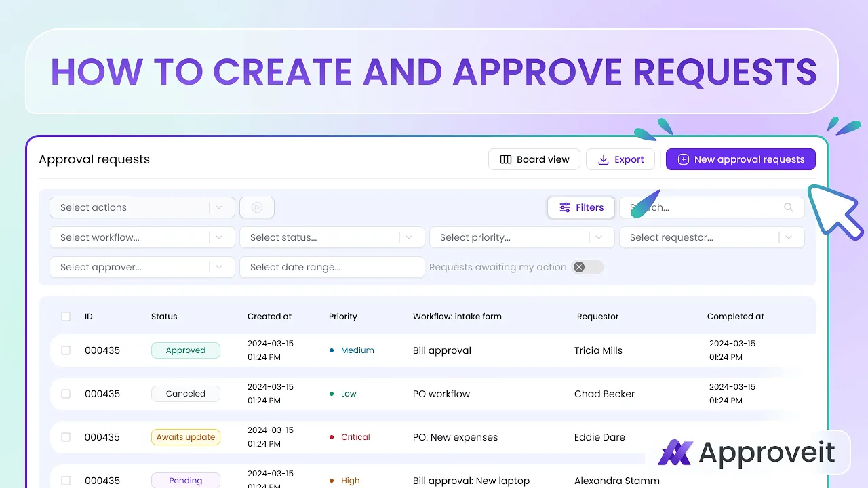Open the Select actions dropdown
Screen dimensions: 868x488
[x=142, y=207]
